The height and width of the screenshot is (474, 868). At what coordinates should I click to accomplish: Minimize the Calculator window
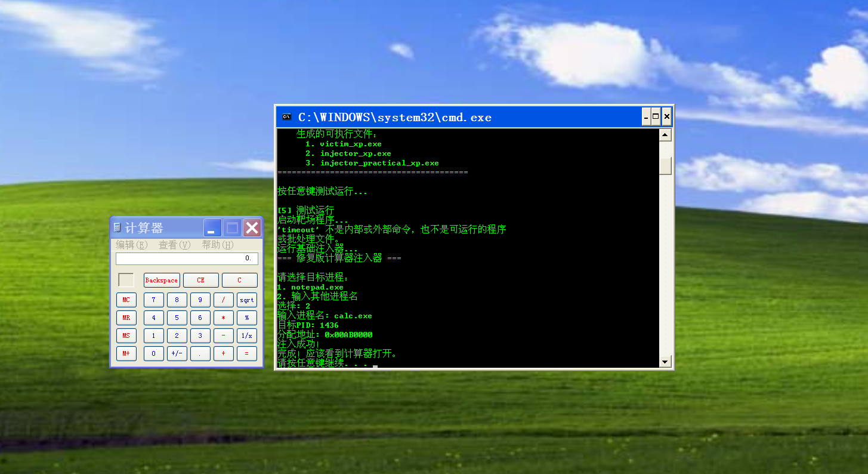coord(212,227)
